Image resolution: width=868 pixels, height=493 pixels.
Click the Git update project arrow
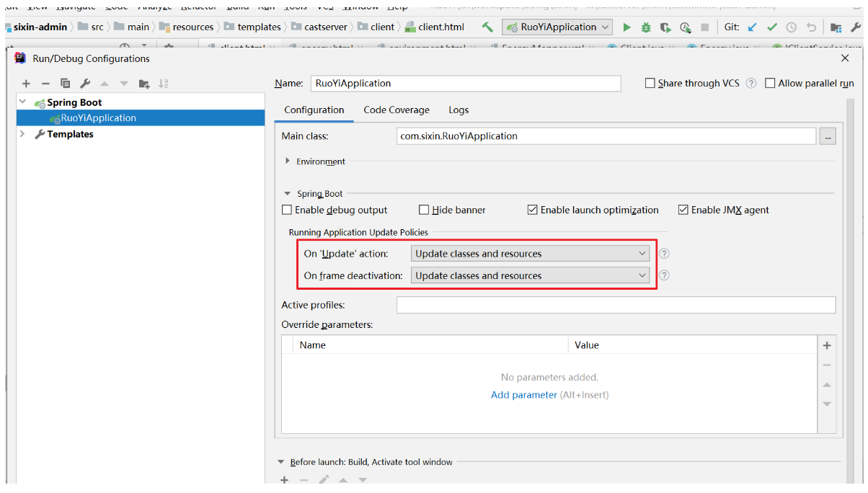click(x=753, y=27)
